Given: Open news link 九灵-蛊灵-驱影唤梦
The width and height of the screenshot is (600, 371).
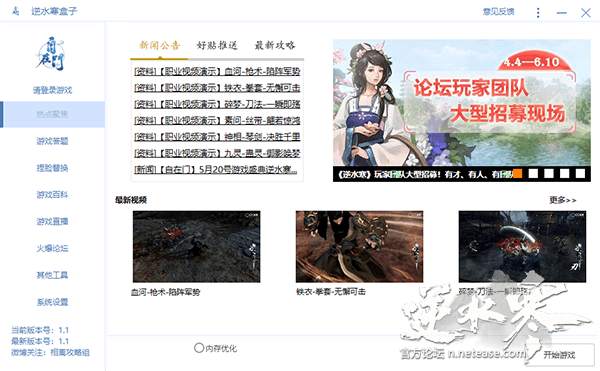Looking at the screenshot, I should 217,153.
